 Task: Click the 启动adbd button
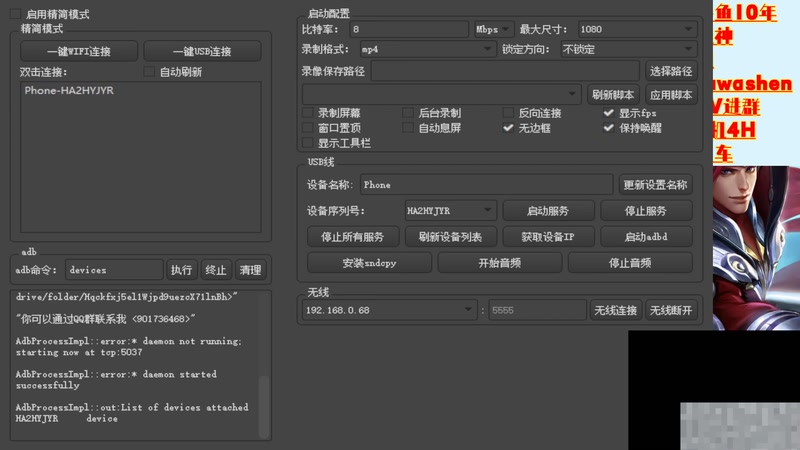pos(646,236)
